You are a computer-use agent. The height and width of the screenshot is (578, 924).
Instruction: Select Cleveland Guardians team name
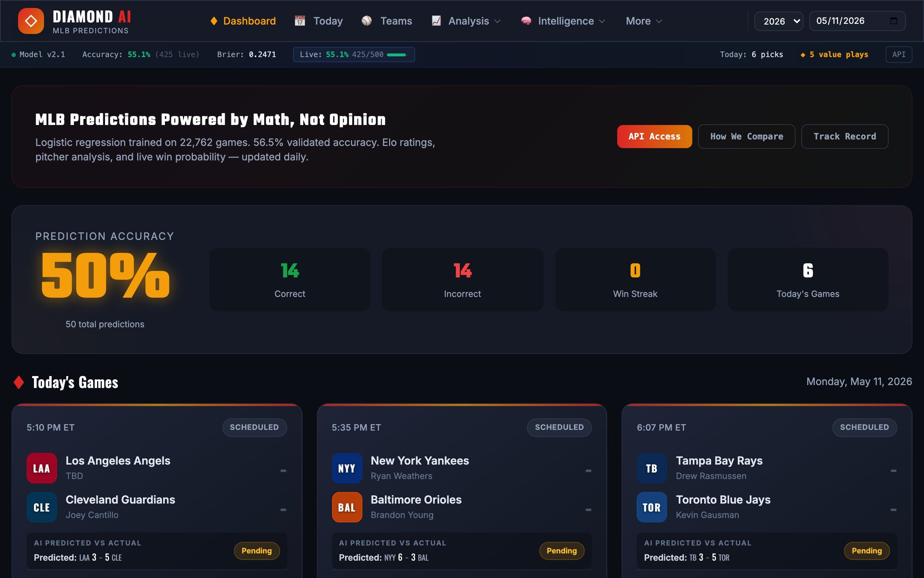tap(120, 500)
